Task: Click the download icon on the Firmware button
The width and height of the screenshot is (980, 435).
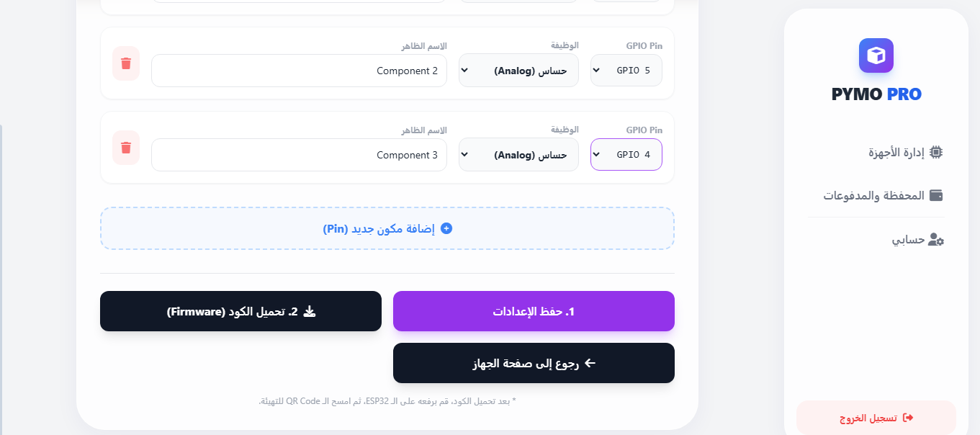Action: click(310, 311)
